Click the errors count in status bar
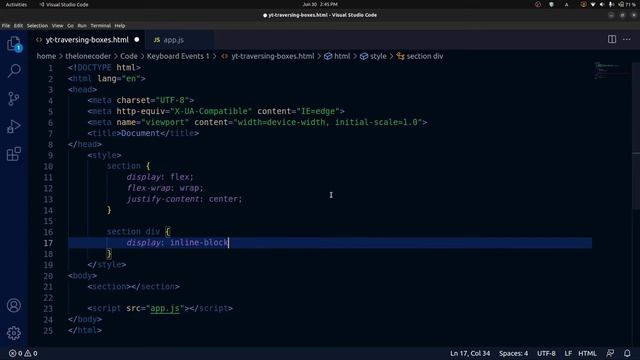The height and width of the screenshot is (360, 640). tap(16, 353)
